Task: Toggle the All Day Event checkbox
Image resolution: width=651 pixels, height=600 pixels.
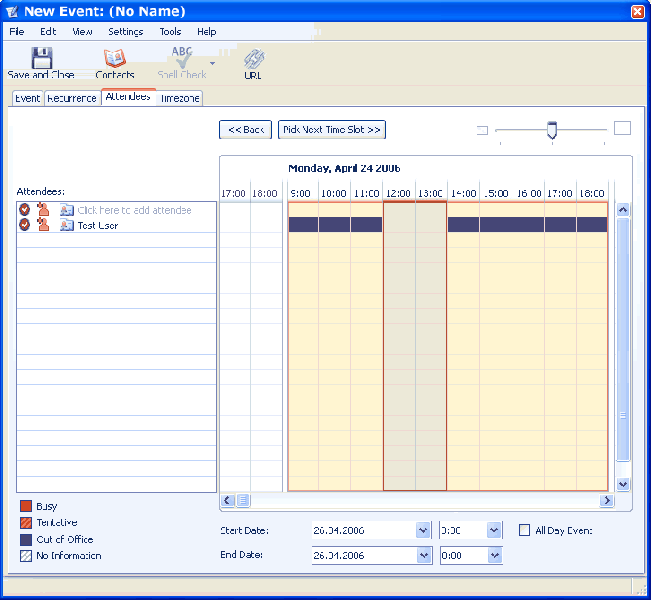Action: coord(524,530)
